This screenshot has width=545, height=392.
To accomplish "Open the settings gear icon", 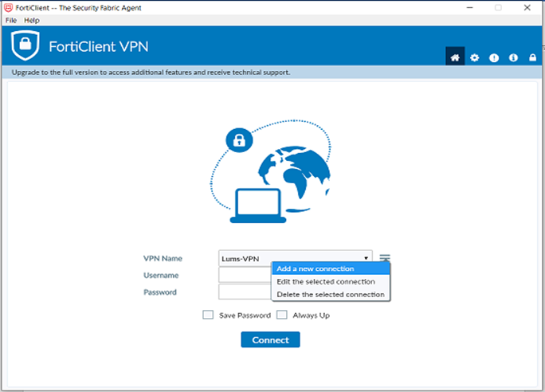I will [x=474, y=57].
